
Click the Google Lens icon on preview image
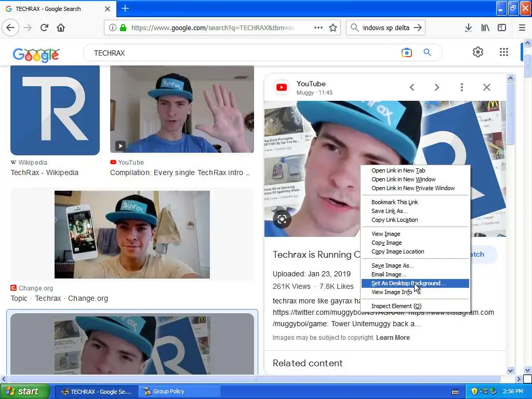pyautogui.click(x=282, y=219)
